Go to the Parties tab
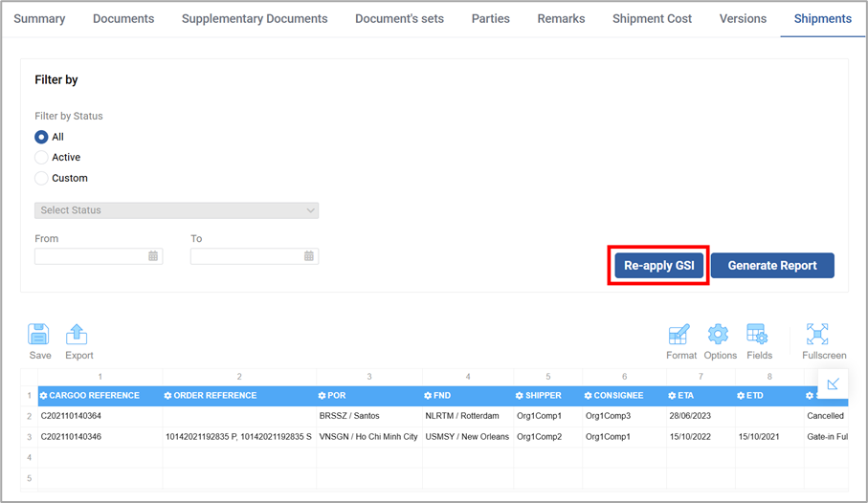This screenshot has height=503, width=868. tap(491, 19)
